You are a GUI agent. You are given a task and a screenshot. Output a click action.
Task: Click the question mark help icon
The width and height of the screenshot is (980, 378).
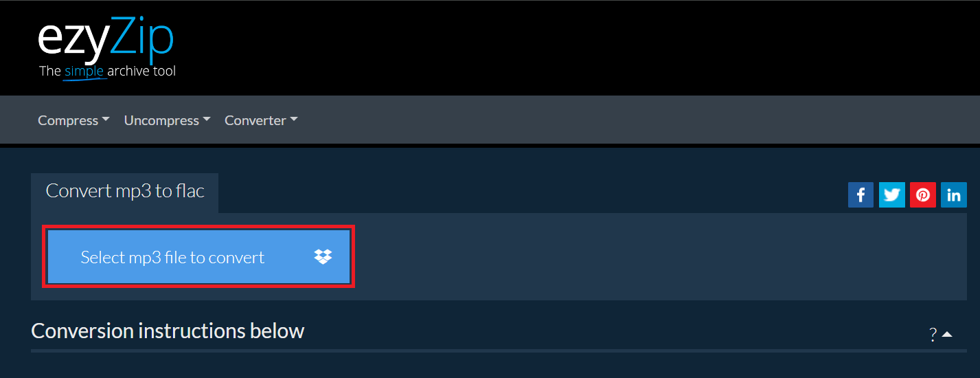point(933,335)
